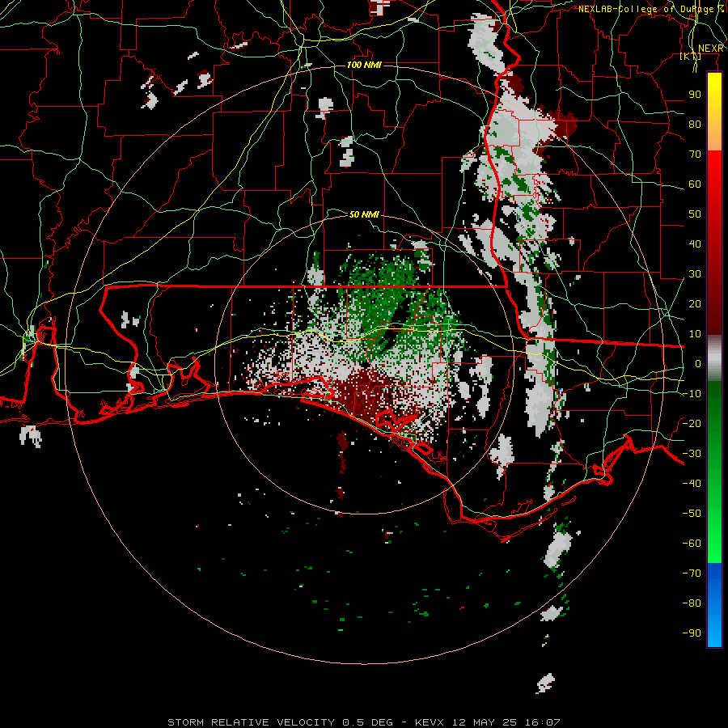
Task: Click the -50 value on the velocity scale
Action: pos(692,514)
